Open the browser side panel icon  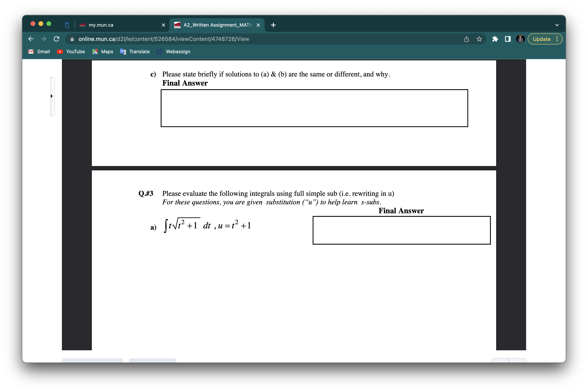point(508,39)
